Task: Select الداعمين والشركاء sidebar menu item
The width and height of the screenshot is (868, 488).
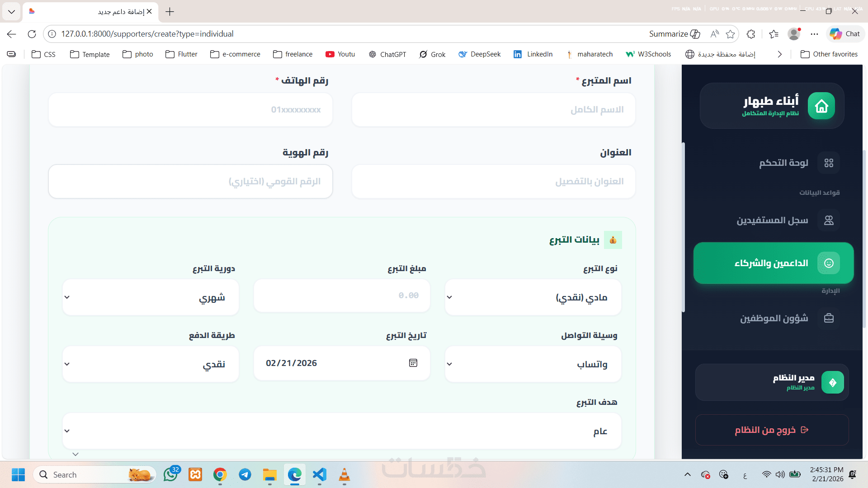Action: point(773,263)
